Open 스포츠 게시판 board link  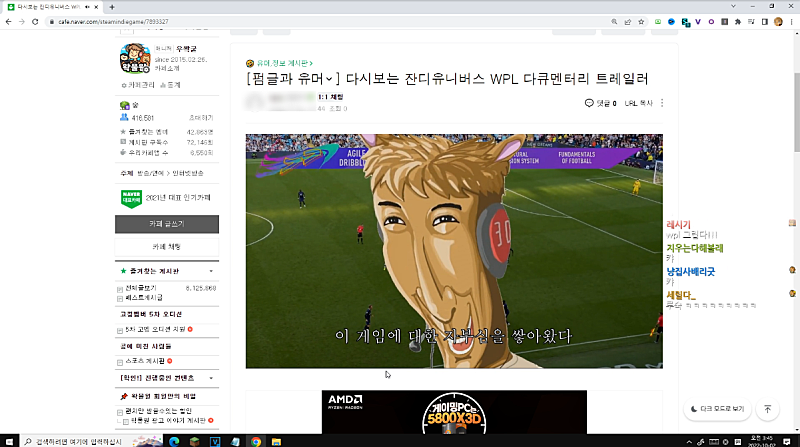(145, 361)
